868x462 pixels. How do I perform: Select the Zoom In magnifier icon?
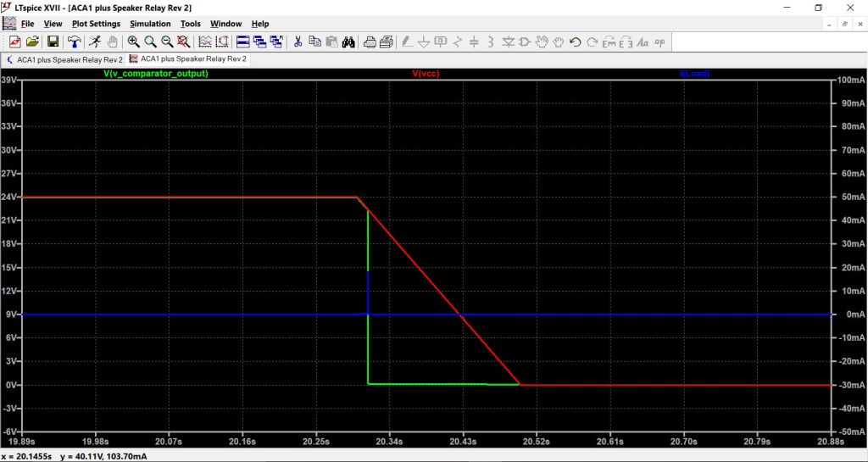pyautogui.click(x=133, y=42)
